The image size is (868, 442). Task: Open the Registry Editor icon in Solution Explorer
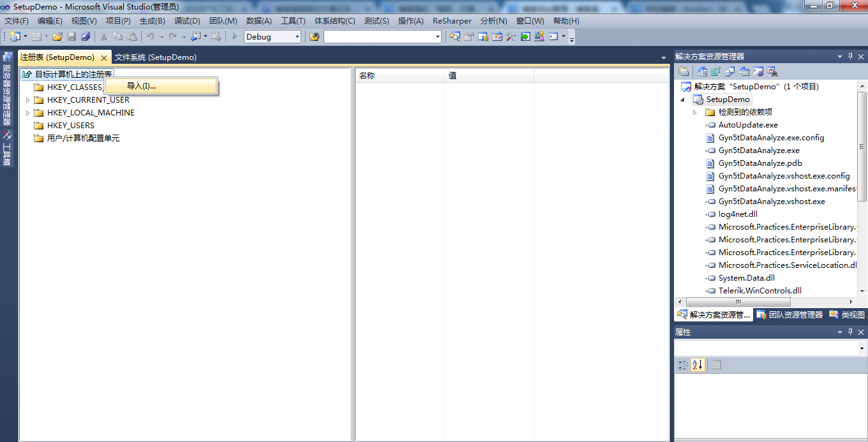716,71
